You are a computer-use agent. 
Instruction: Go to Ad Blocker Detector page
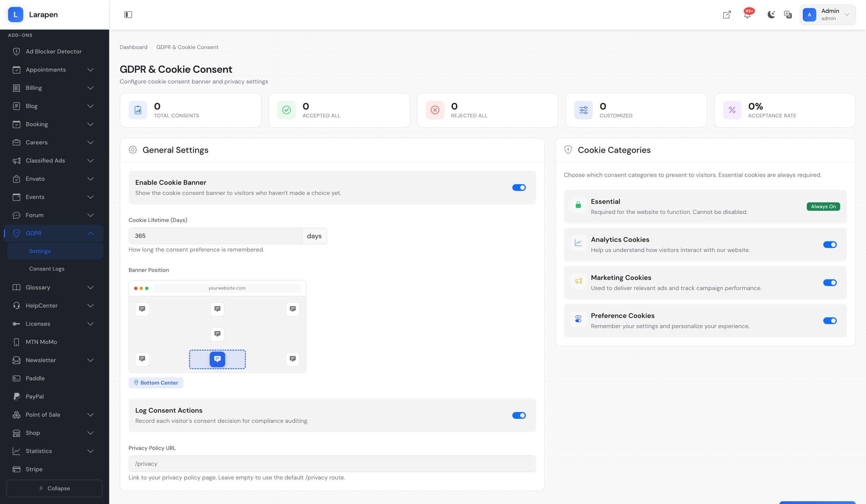pos(53,51)
